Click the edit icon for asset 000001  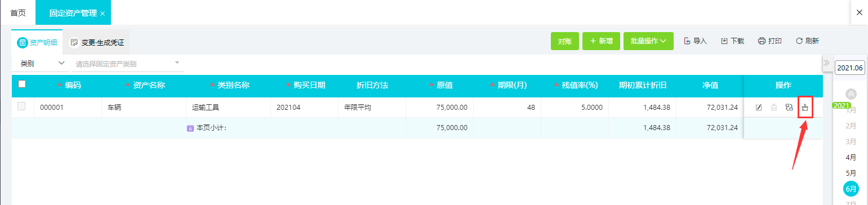click(x=759, y=108)
